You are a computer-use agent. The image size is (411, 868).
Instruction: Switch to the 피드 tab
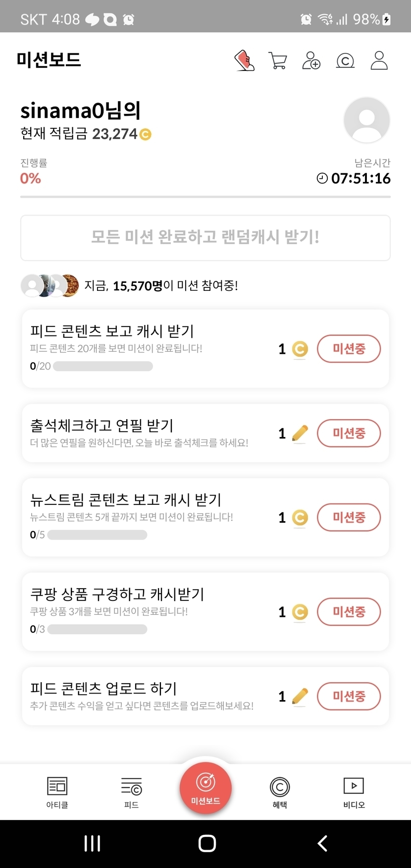[131, 792]
